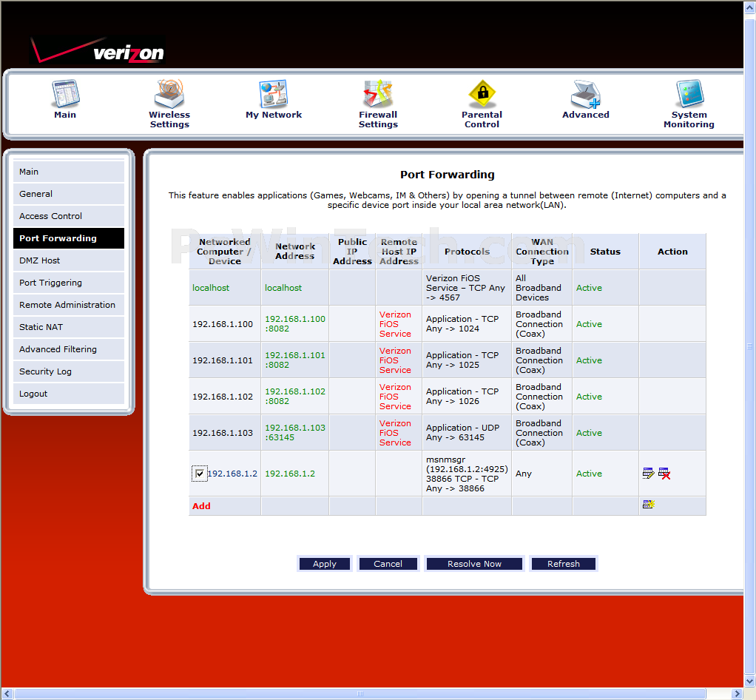Click the Wireless Settings label
Image resolution: width=756 pixels, height=700 pixels.
(169, 120)
